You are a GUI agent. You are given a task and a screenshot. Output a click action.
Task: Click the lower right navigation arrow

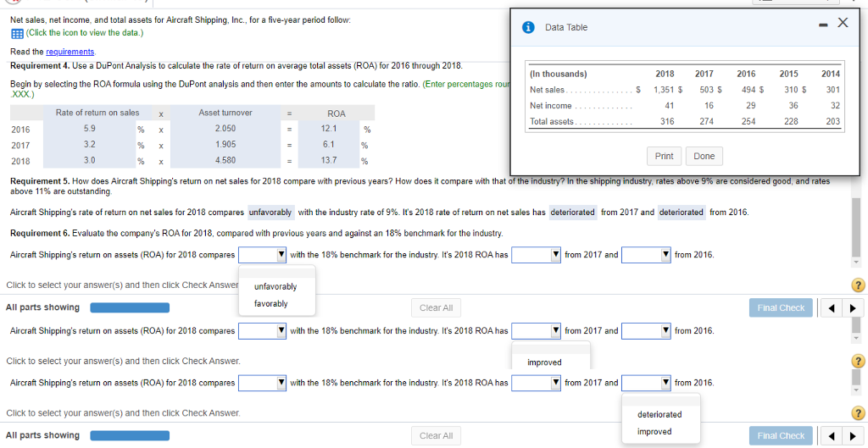(x=852, y=436)
